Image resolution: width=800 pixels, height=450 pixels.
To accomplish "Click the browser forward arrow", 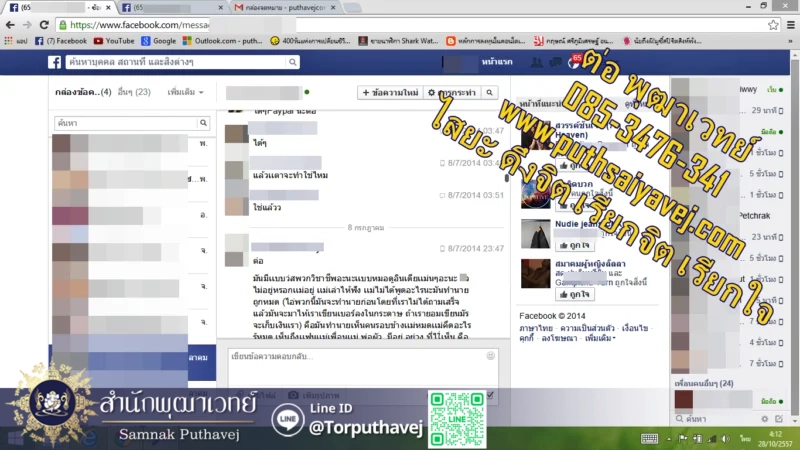I will point(27,24).
